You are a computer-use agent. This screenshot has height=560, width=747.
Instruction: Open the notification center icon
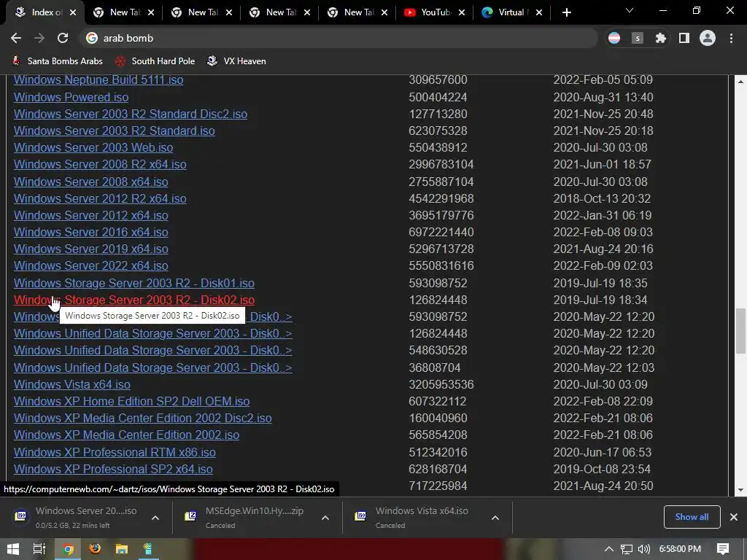tap(723, 549)
